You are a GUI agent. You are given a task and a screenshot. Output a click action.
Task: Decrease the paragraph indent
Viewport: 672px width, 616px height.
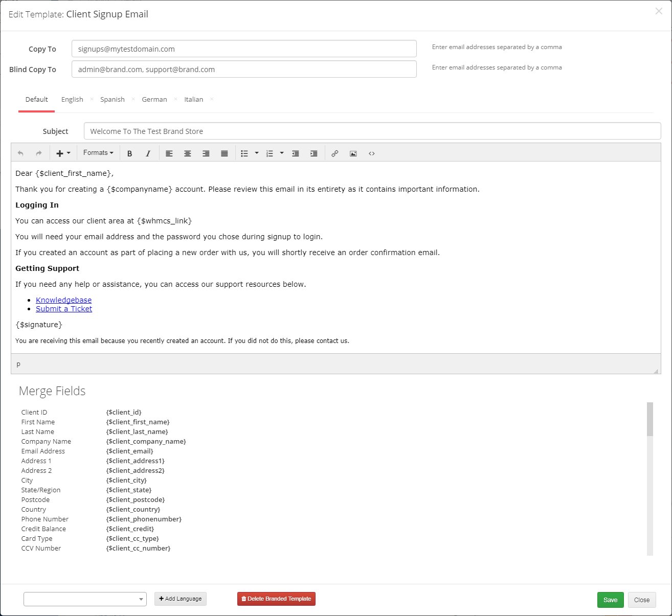[296, 153]
